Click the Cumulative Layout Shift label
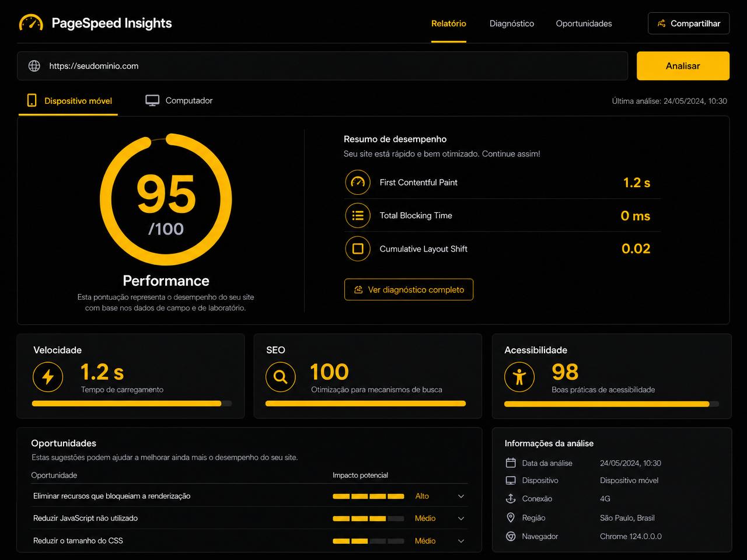Image resolution: width=747 pixels, height=560 pixels. point(423,249)
